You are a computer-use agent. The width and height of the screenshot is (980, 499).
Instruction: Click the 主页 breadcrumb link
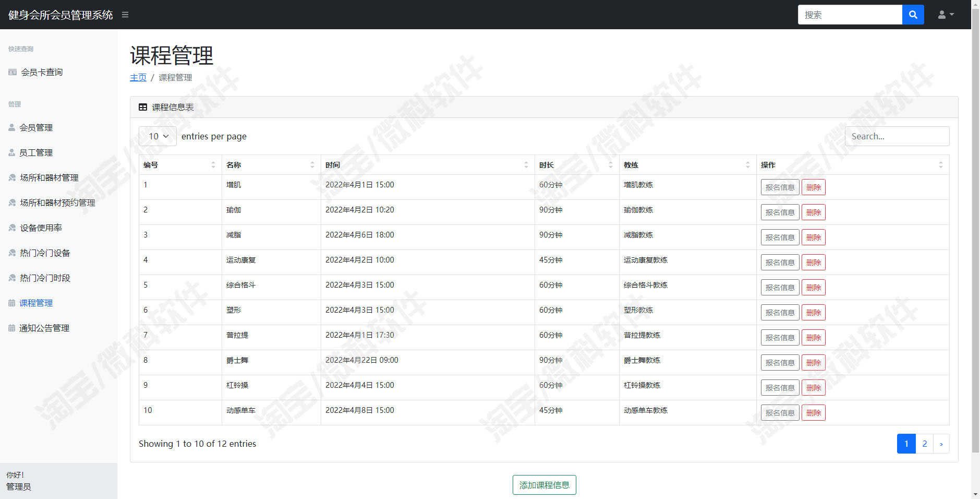tap(138, 77)
